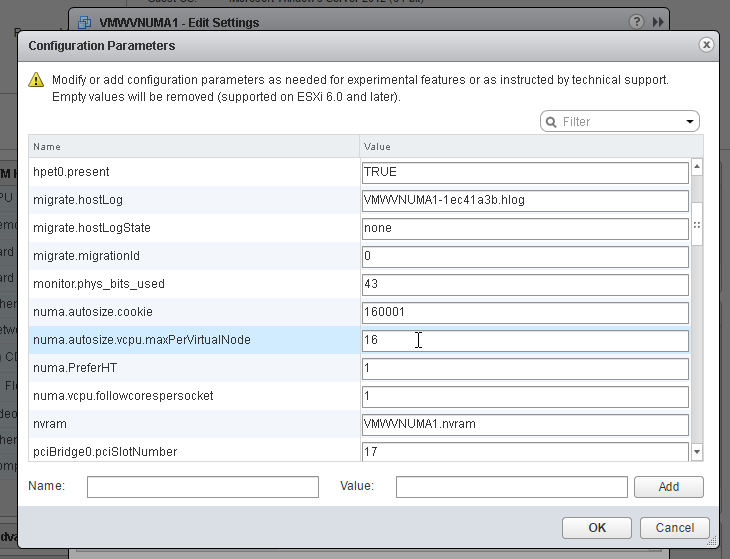Confirm with the OK button
730x559 pixels.
(596, 528)
